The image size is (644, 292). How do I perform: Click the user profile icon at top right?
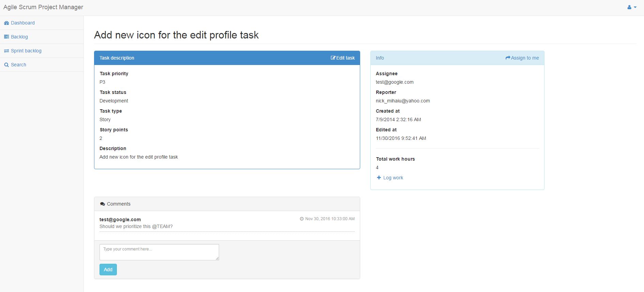[629, 7]
